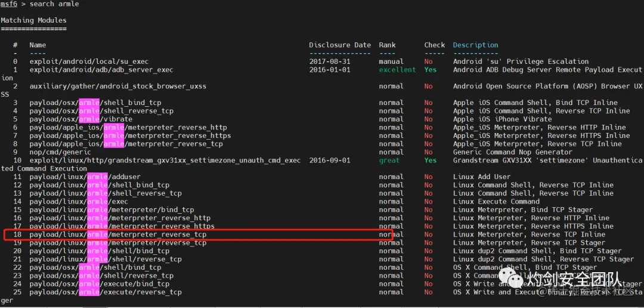Select payload/osx/armle/shell_reverse_tcp module name
Screen dimensions: 644x308
point(101,110)
